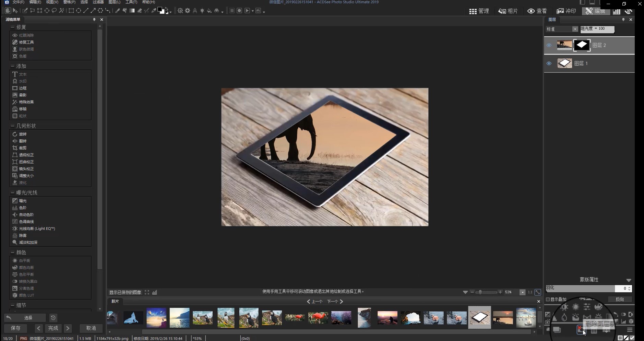Collapse the 曝光/光线 section

coord(12,192)
